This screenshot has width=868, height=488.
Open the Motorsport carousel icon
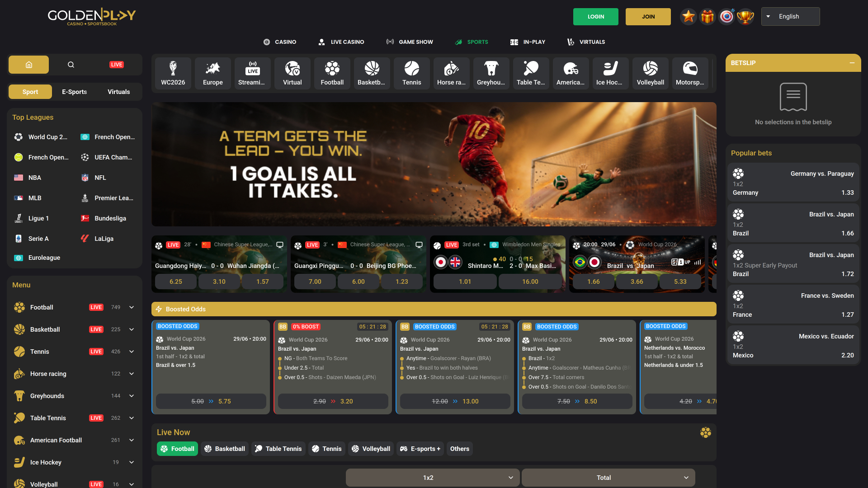click(x=690, y=73)
